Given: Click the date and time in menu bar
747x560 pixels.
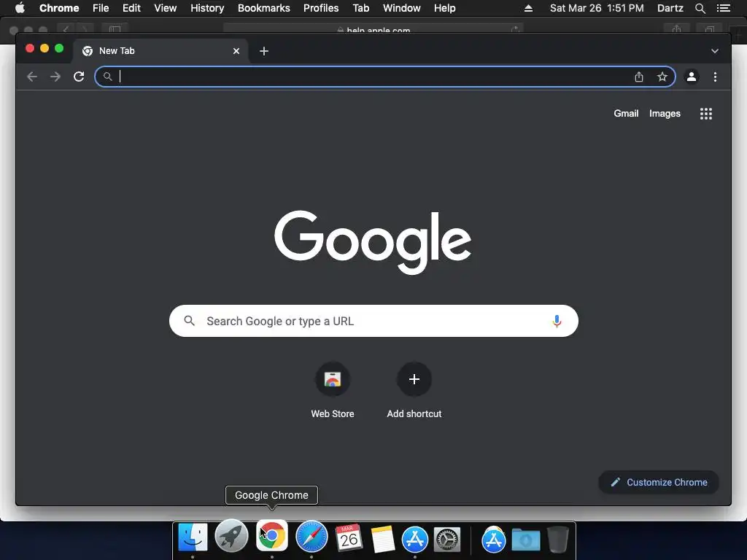Looking at the screenshot, I should (597, 8).
